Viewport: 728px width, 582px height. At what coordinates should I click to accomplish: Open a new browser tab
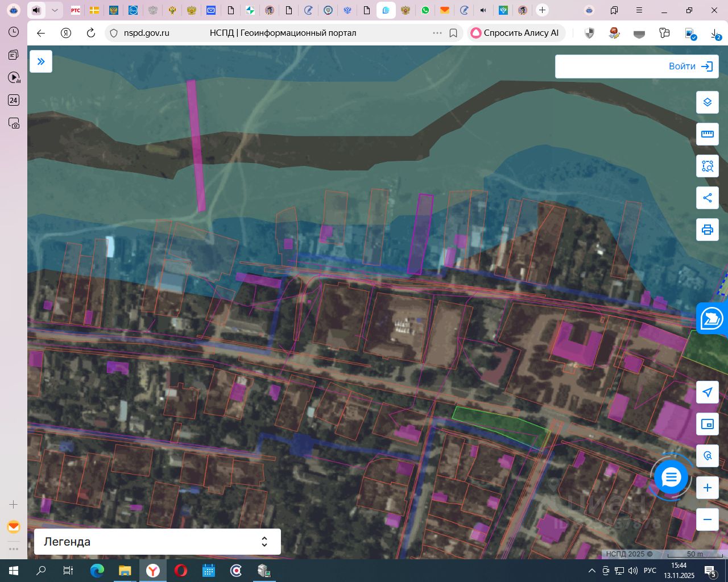pyautogui.click(x=543, y=10)
